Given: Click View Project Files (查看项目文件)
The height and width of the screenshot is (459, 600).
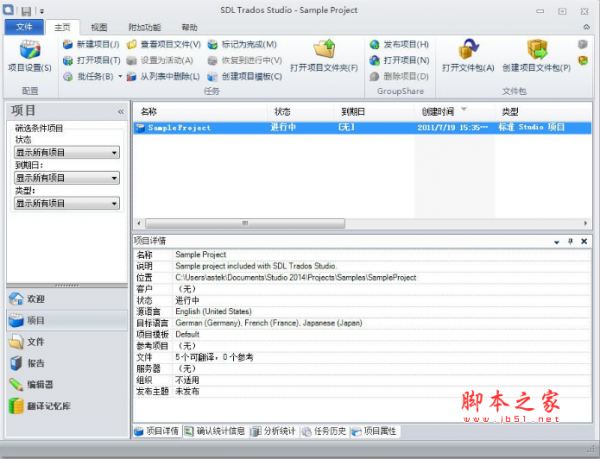Looking at the screenshot, I should point(164,44).
